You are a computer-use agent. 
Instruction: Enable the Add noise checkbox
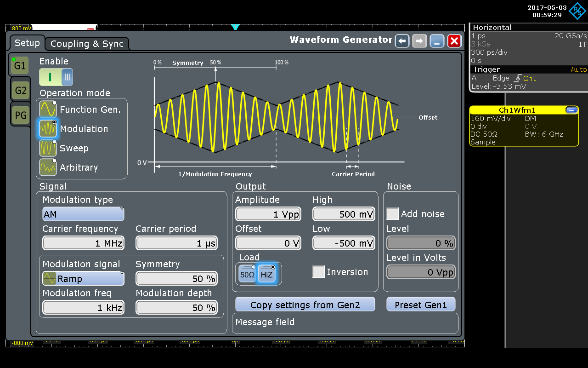pyautogui.click(x=393, y=214)
